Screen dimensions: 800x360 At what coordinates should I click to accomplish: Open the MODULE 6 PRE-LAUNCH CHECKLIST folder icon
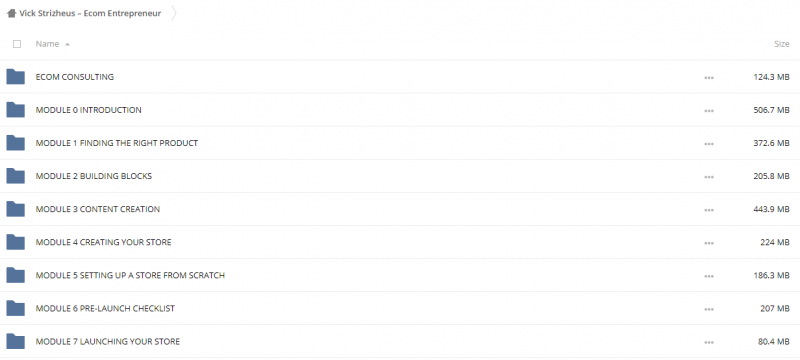pyautogui.click(x=15, y=308)
